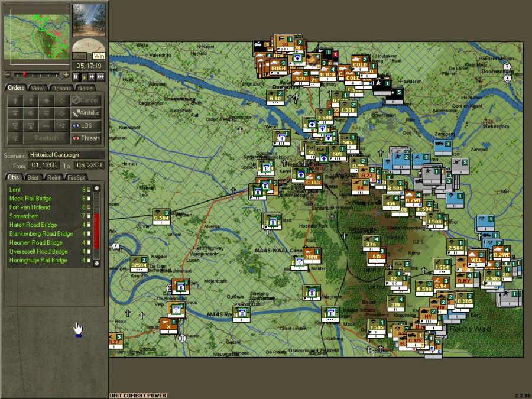Screen dimensions: 532x399
Task: Switch to the View tab
Action: pyautogui.click(x=37, y=88)
